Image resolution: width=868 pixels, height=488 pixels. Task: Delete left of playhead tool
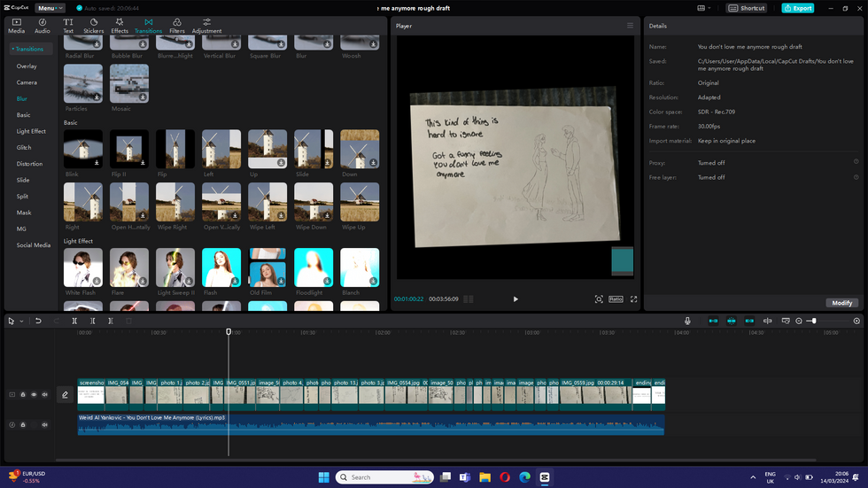tap(92, 321)
